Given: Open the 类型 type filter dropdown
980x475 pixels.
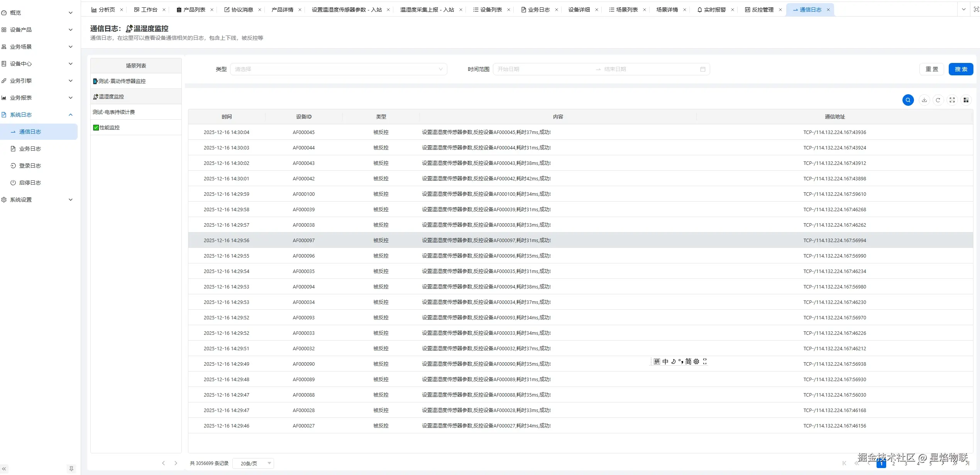Looking at the screenshot, I should (x=338, y=69).
